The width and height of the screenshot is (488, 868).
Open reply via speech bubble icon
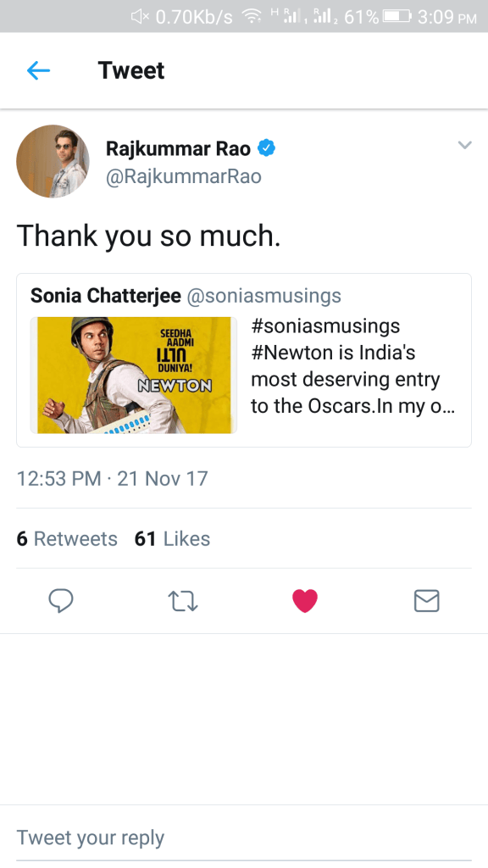click(x=61, y=601)
